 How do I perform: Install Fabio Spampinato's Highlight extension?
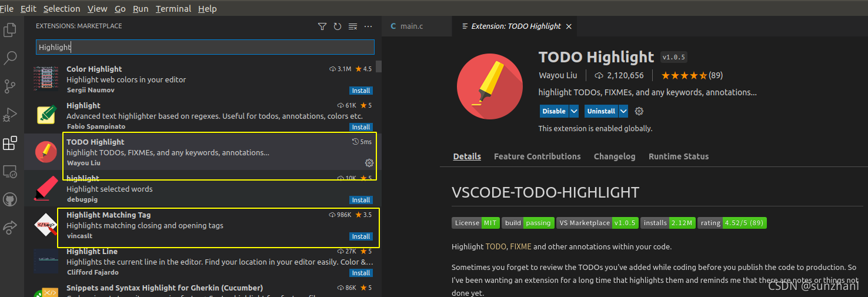[360, 127]
